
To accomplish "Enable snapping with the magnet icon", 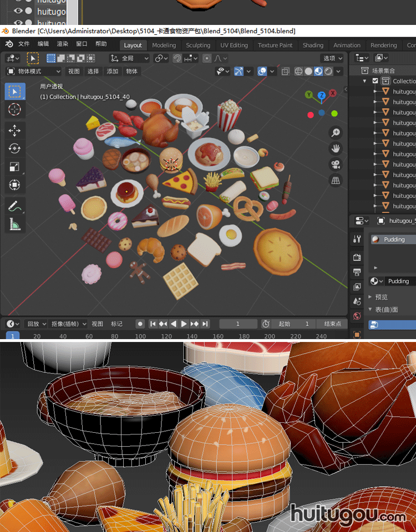I will (177, 58).
